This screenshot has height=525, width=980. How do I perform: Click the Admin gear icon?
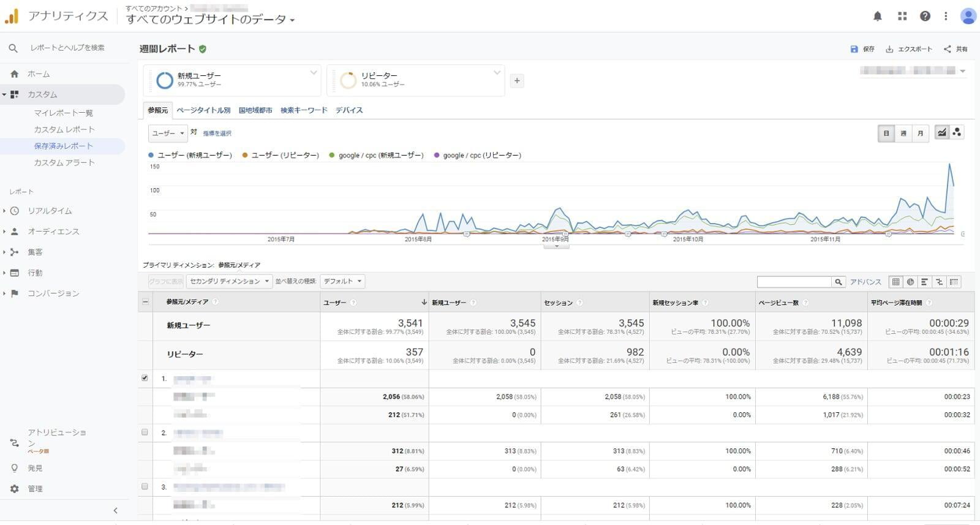pyautogui.click(x=15, y=489)
